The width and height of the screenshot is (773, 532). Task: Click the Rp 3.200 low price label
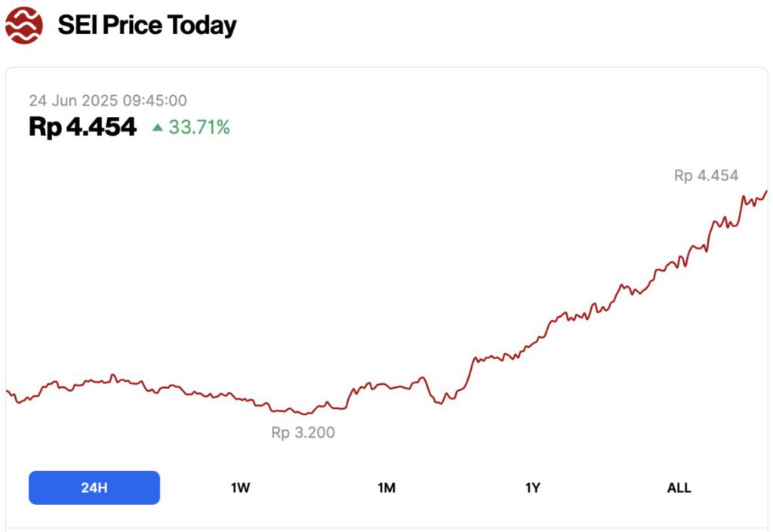click(303, 433)
